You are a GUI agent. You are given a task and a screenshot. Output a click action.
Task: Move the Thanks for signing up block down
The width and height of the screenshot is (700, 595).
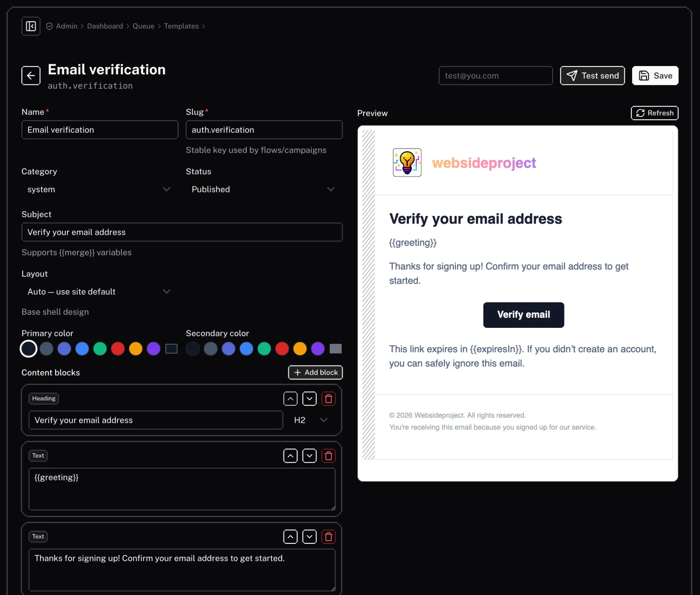pos(309,537)
